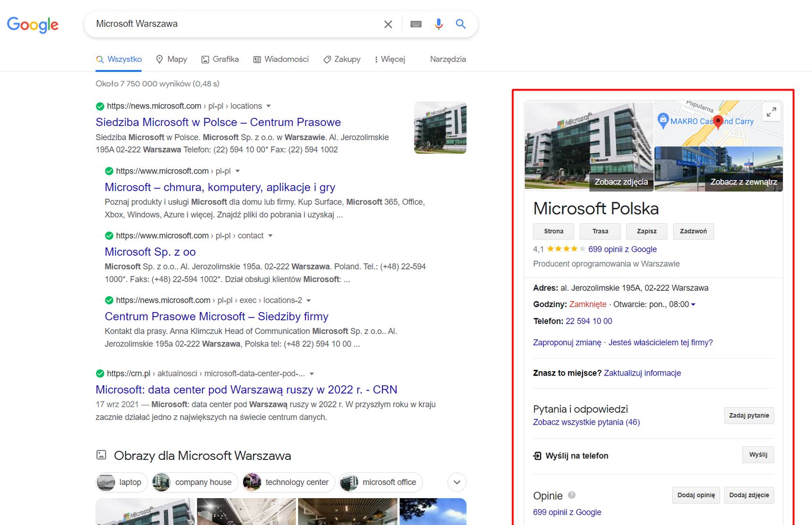Select the company house image chip

195,482
